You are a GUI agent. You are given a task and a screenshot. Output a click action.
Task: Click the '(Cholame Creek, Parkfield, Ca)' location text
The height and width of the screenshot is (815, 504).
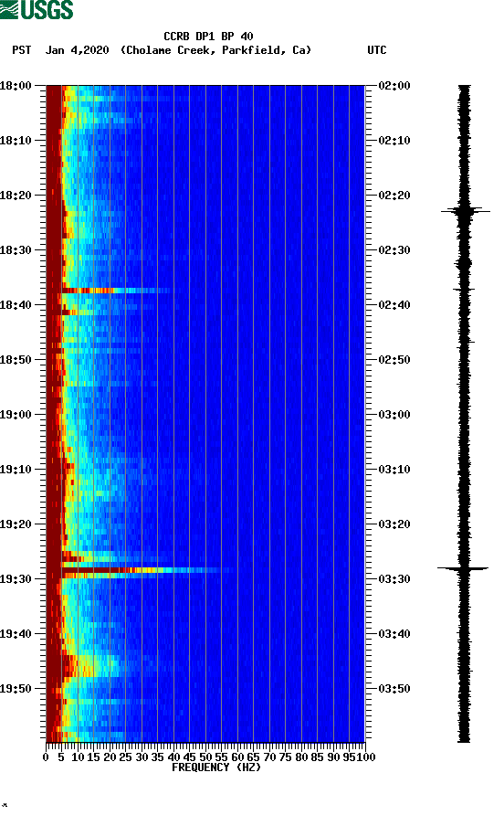point(215,50)
